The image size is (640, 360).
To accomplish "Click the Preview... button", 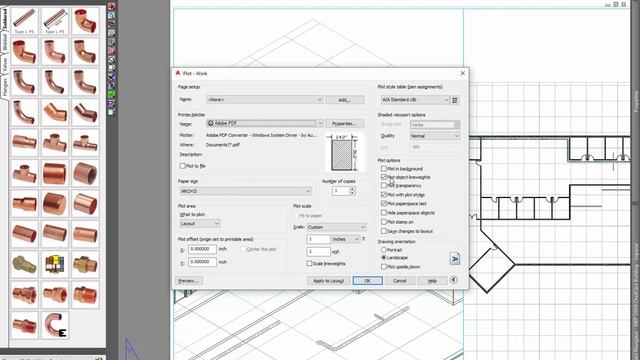I will [x=189, y=281].
